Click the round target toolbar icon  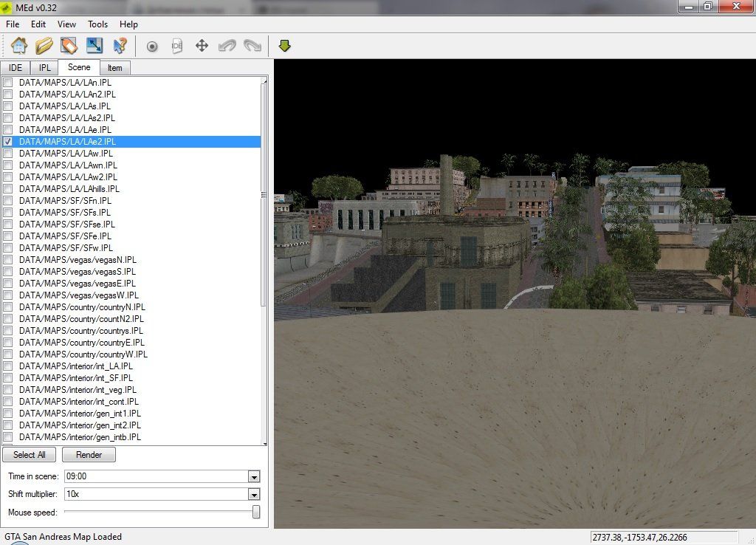click(152, 47)
